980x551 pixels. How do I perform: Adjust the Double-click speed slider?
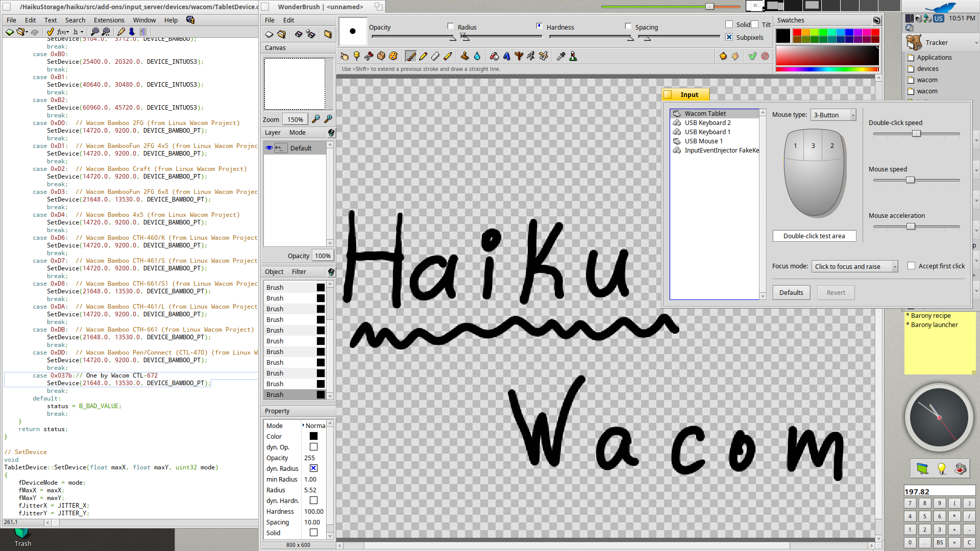tap(916, 134)
